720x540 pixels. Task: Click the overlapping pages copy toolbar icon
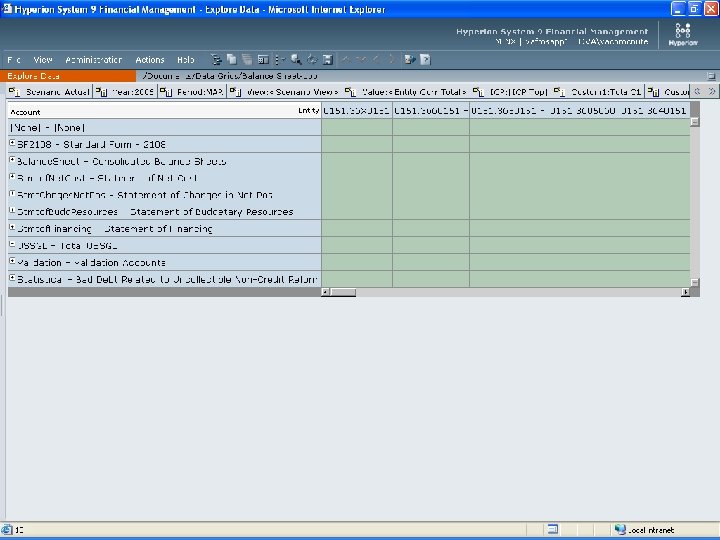[x=232, y=59]
